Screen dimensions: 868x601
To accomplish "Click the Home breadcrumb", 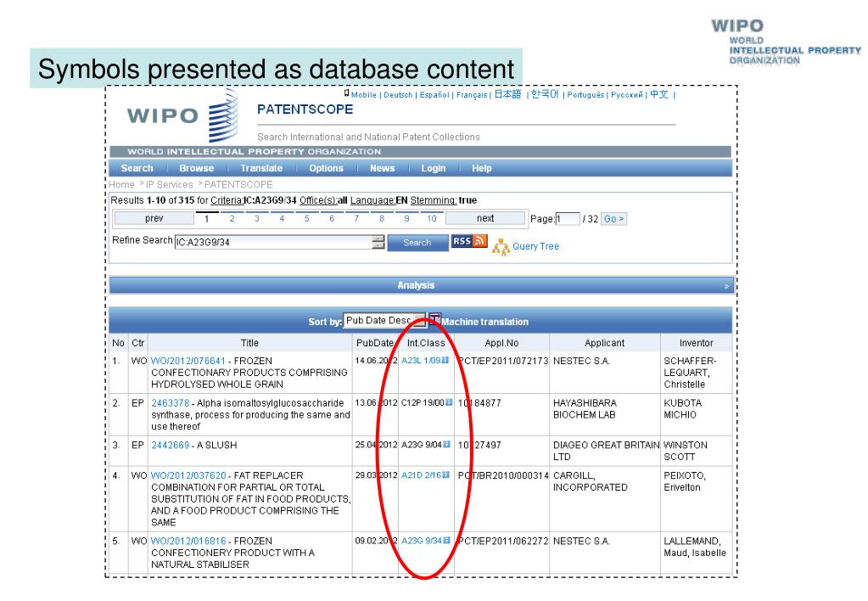I will [x=121, y=184].
